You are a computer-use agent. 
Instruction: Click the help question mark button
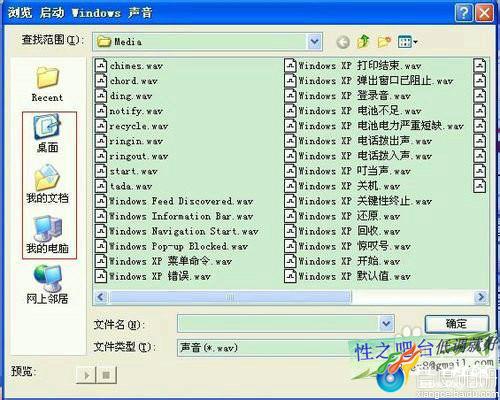coord(464,13)
